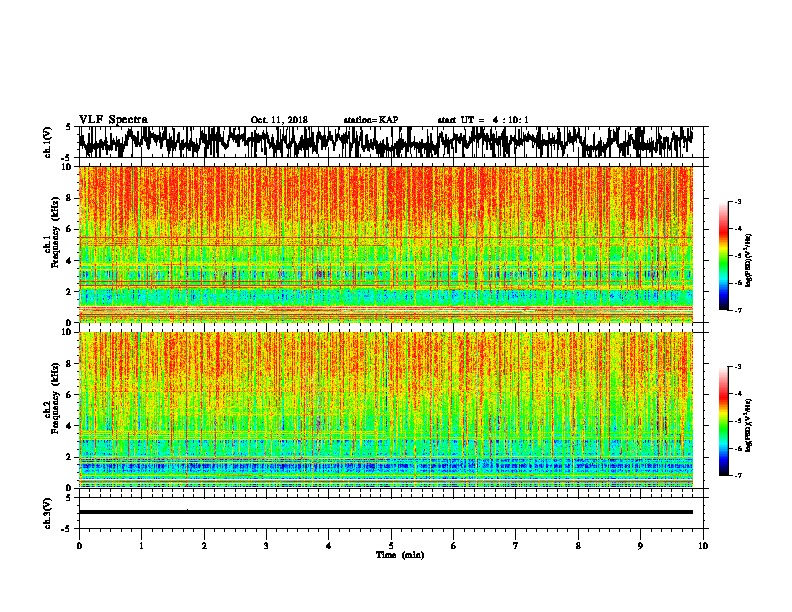Click the ch.2 spectrogram color scale bar
Screen dimensions: 792x612
point(724,421)
